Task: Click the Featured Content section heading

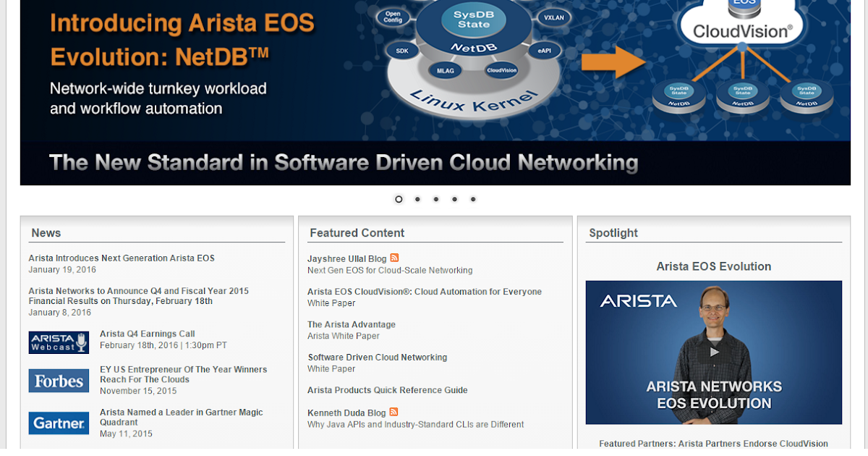Action: tap(357, 233)
